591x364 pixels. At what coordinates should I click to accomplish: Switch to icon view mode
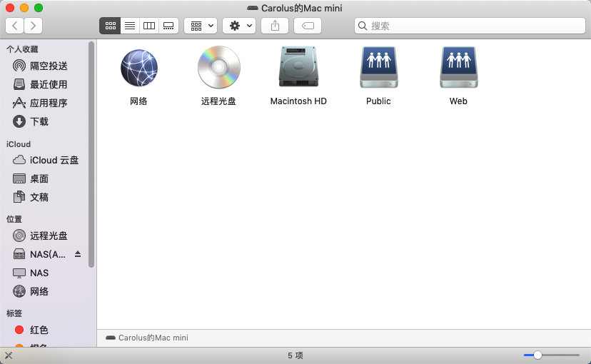point(110,26)
